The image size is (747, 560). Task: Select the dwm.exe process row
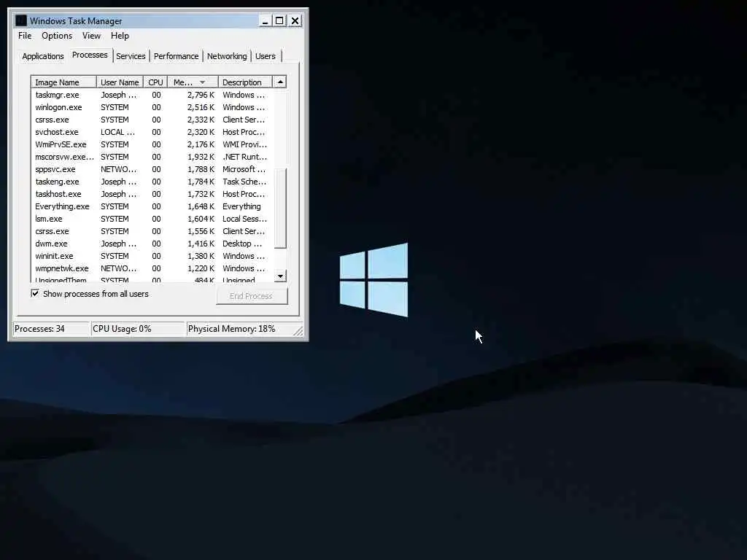click(152, 244)
